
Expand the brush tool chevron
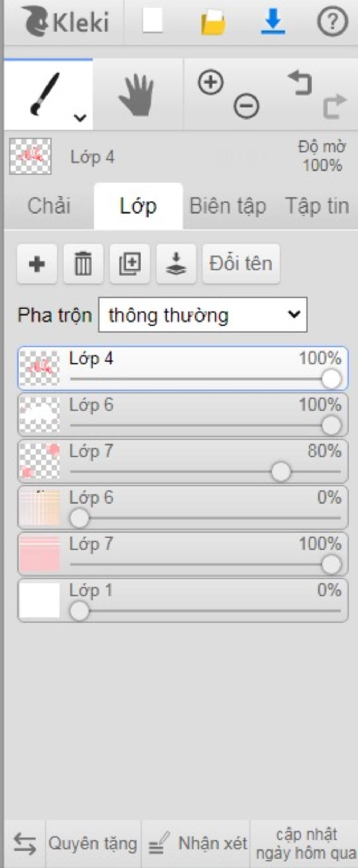click(x=80, y=118)
